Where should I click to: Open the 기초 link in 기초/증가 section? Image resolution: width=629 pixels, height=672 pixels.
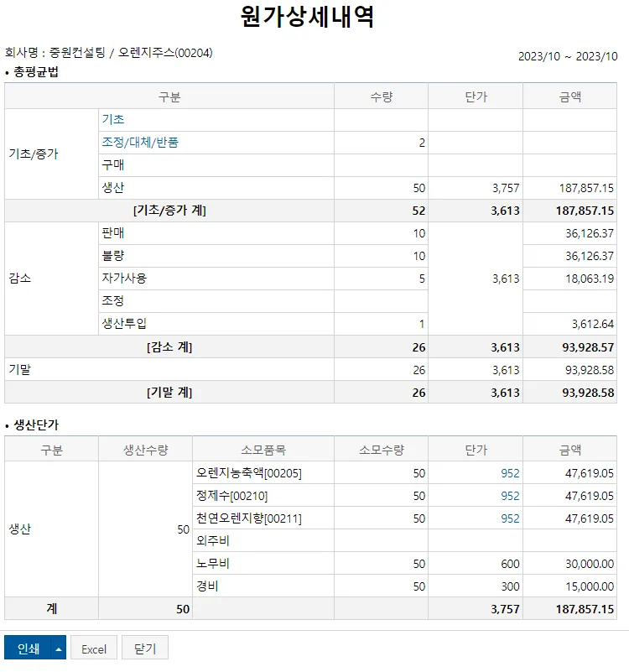(113, 120)
